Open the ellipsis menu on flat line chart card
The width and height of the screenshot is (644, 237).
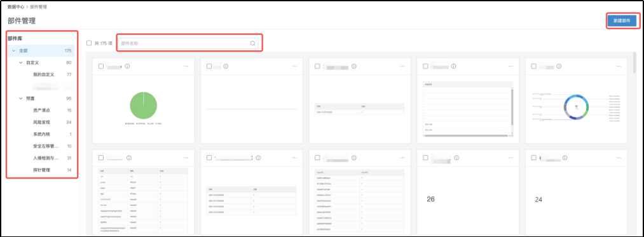coord(294,66)
